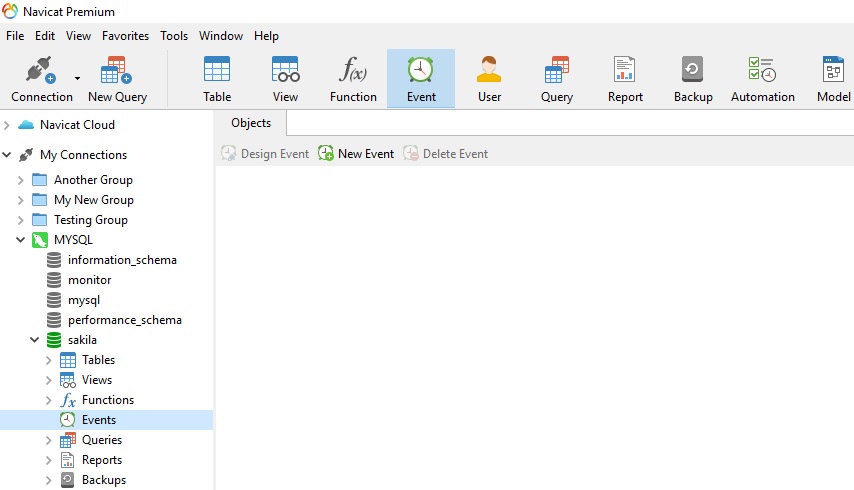Expand the Views node under sakila

48,381
